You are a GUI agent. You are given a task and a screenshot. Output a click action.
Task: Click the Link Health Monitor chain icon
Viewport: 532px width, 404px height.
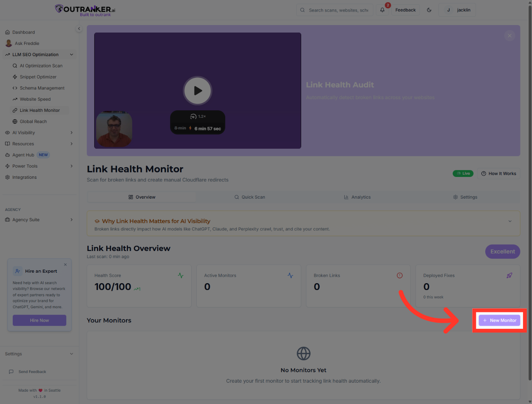15,110
